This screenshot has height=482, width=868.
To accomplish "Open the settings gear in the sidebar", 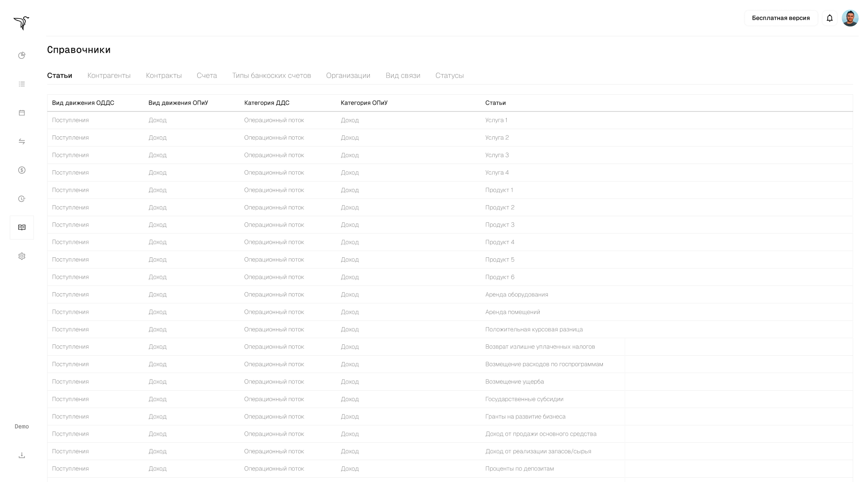I will (22, 256).
